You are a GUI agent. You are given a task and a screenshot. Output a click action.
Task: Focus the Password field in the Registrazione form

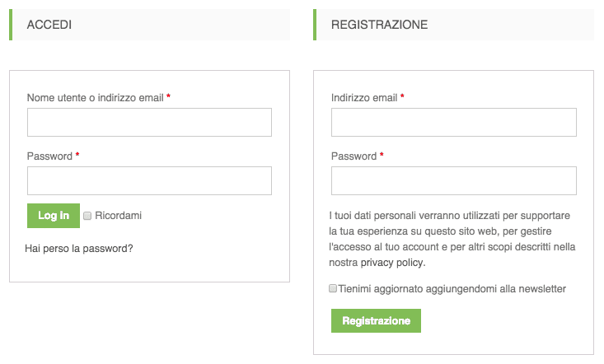tap(453, 180)
